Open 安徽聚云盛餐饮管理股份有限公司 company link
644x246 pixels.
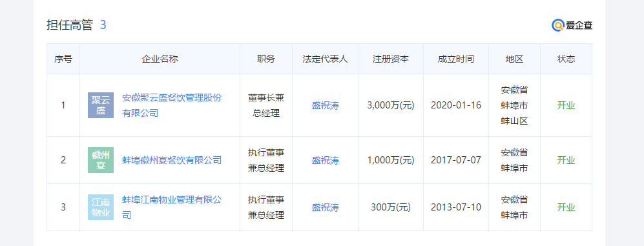pos(172,105)
